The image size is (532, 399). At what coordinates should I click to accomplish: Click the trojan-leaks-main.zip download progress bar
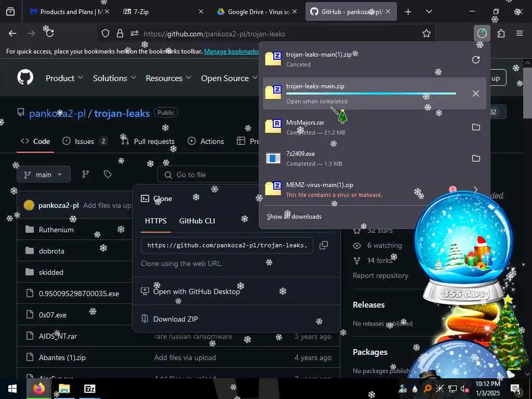371,94
